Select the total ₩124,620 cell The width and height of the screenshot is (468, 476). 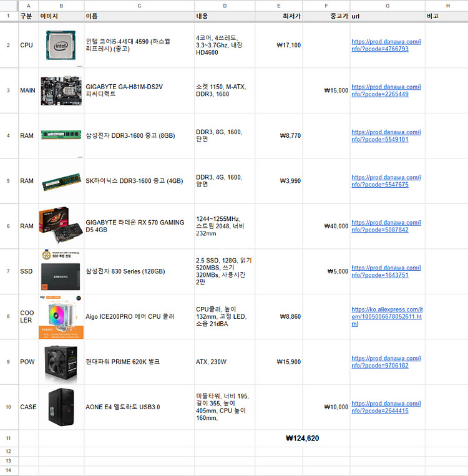click(302, 438)
